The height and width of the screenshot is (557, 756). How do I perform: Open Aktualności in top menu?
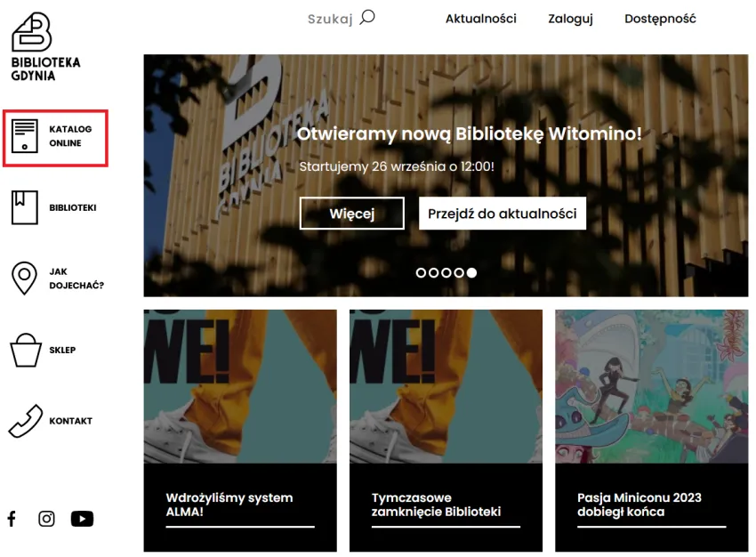[x=480, y=19]
